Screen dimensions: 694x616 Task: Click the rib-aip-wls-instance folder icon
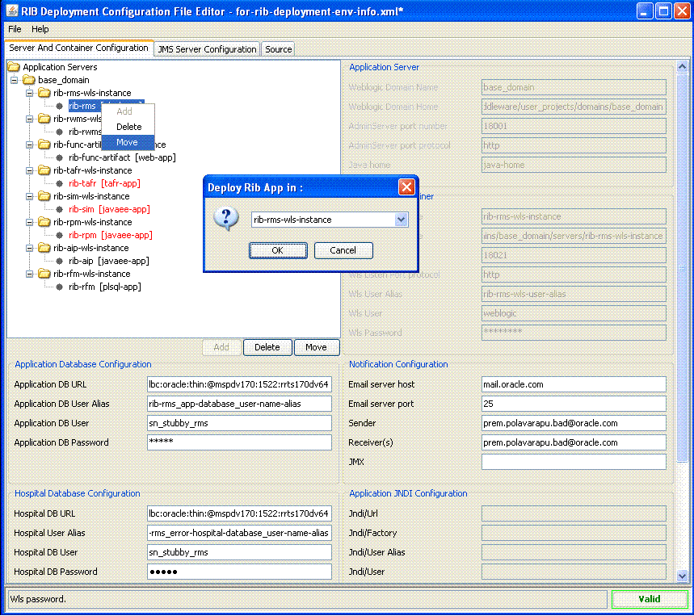[44, 248]
